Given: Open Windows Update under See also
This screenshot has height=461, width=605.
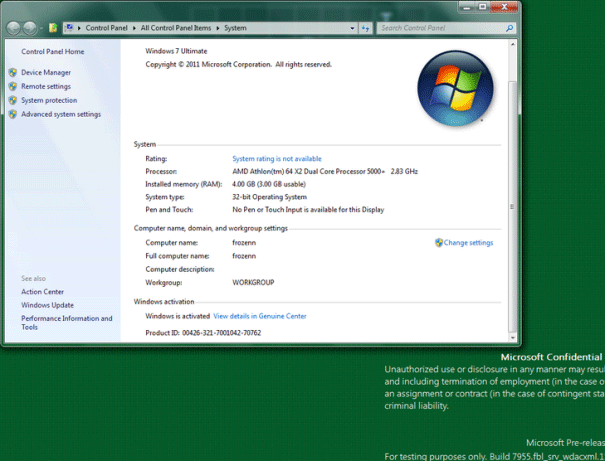Looking at the screenshot, I should coord(47,305).
